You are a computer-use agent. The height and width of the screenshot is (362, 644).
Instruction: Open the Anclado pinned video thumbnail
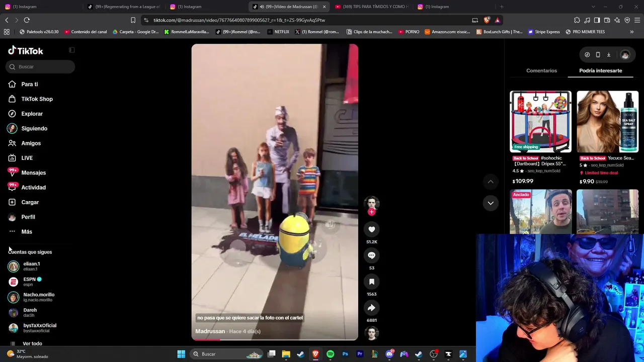pos(540,212)
